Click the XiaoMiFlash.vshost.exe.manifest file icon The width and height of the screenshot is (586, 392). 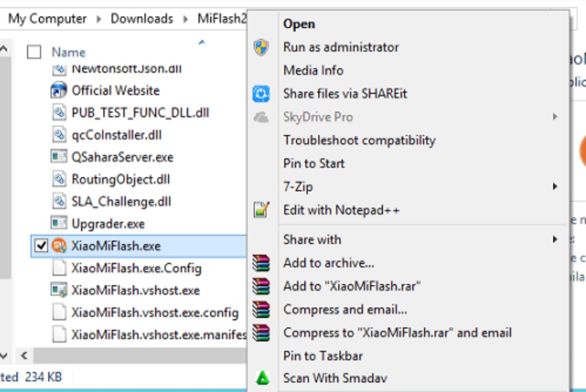(59, 334)
